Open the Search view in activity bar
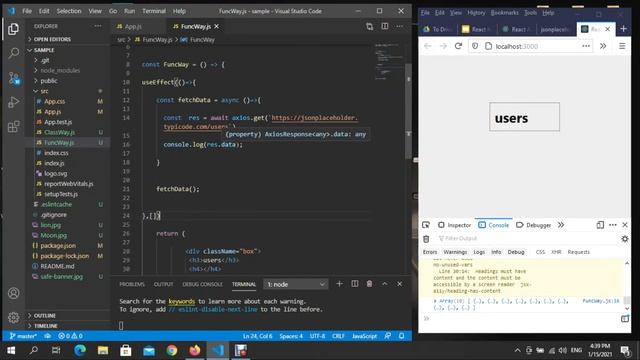The height and width of the screenshot is (360, 640). (x=13, y=53)
